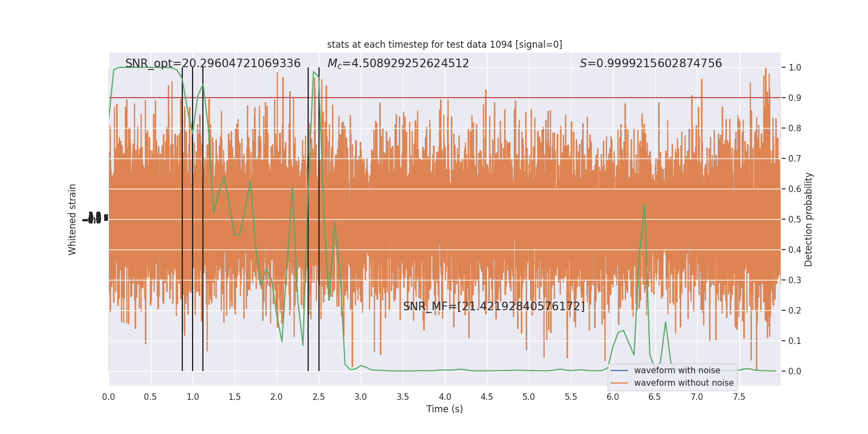This screenshot has height=434, width=868.
Task: Select the SNR_opt=20.29604721069336 annotation
Action: [213, 63]
